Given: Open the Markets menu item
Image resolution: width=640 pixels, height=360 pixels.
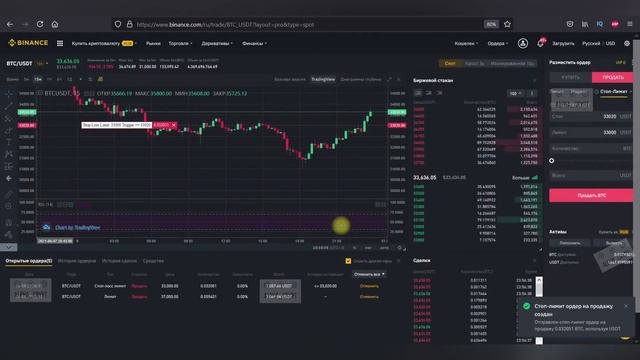Looking at the screenshot, I should coord(153,43).
